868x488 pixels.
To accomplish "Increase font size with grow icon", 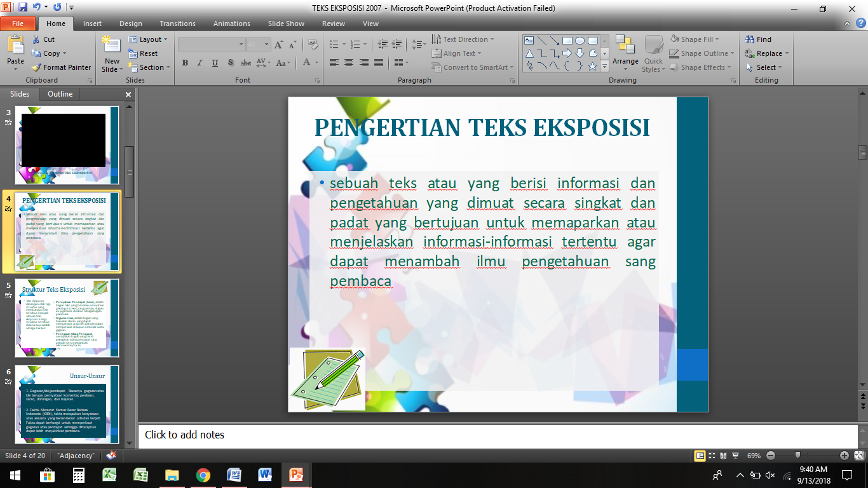I will pyautogui.click(x=279, y=44).
